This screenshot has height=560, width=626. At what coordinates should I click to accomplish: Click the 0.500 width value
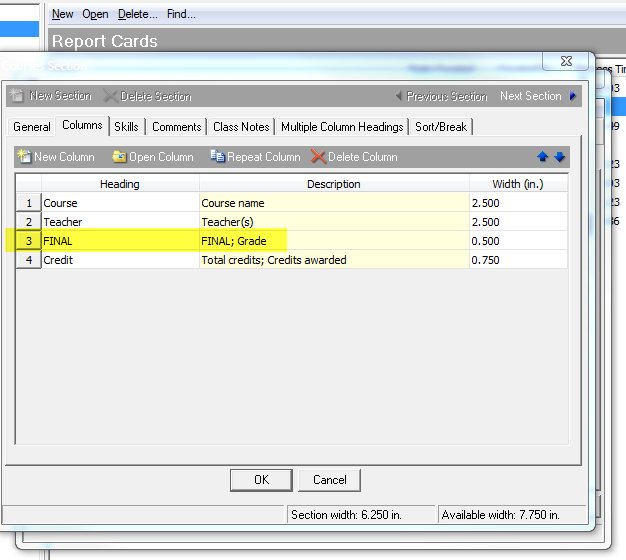[518, 241]
